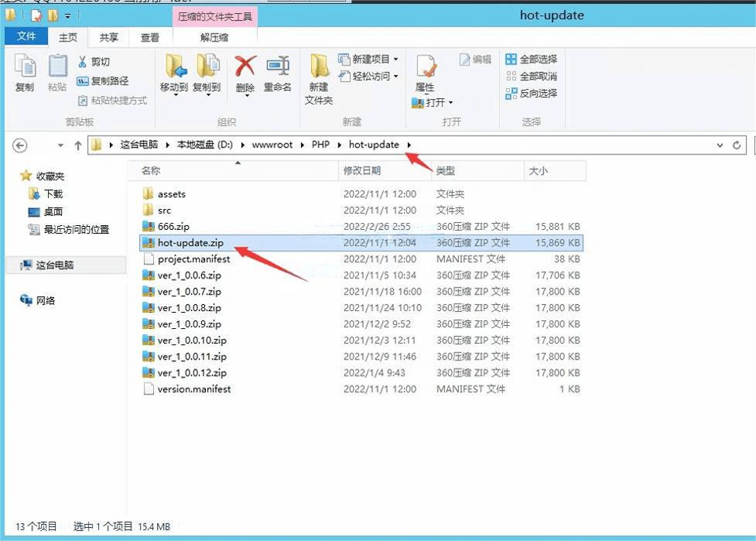Select the ver_1_0.0.6.zip file
Viewport: 756px width, 541px height.
point(361,276)
